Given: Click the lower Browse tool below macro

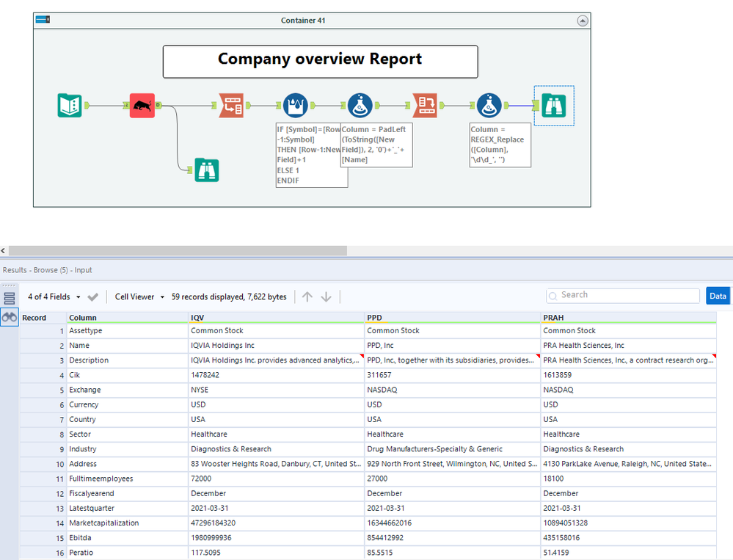Looking at the screenshot, I should coord(207,170).
